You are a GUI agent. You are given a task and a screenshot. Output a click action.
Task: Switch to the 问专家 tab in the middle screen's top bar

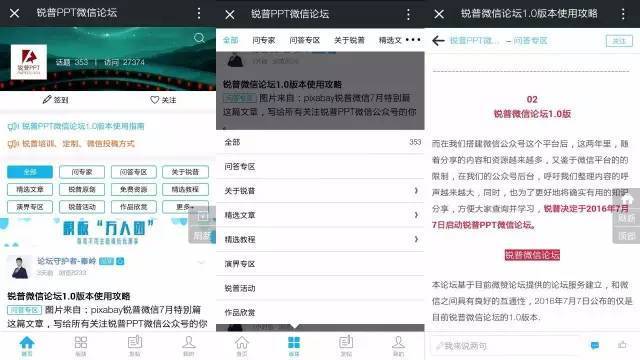pos(264,40)
